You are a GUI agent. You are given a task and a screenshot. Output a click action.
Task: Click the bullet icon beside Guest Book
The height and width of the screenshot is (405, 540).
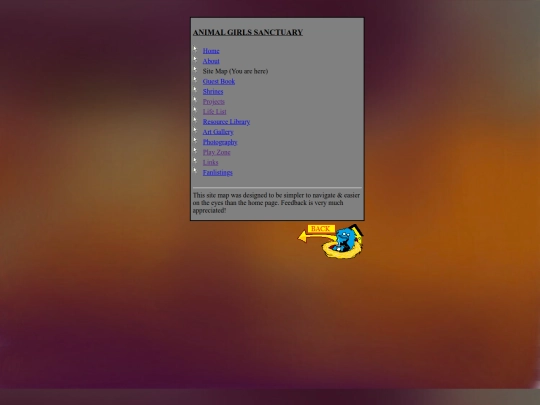[x=195, y=80]
